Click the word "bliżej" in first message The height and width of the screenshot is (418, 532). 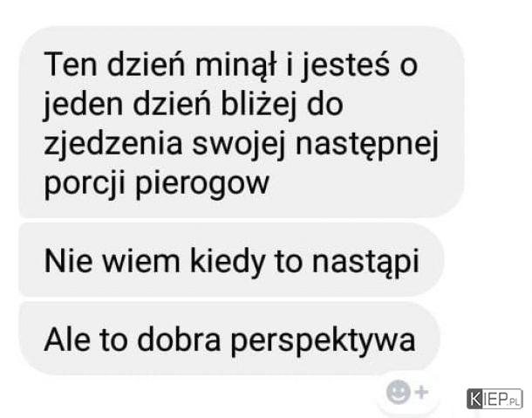coord(258,104)
